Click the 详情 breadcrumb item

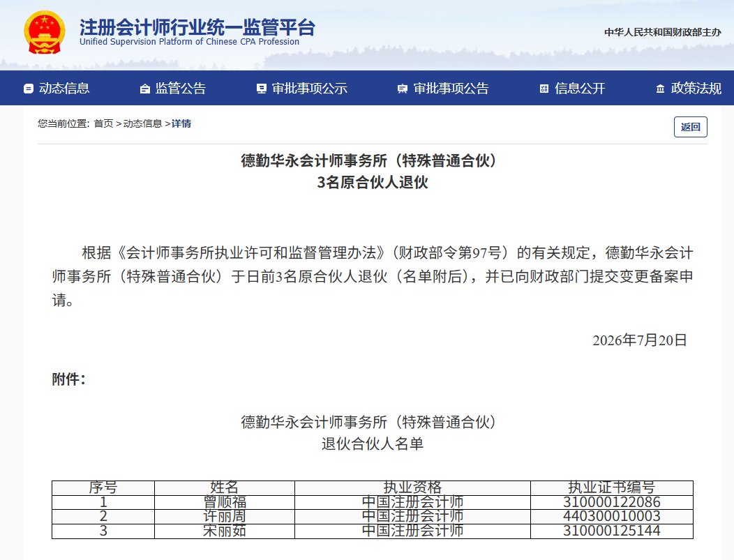click(181, 123)
